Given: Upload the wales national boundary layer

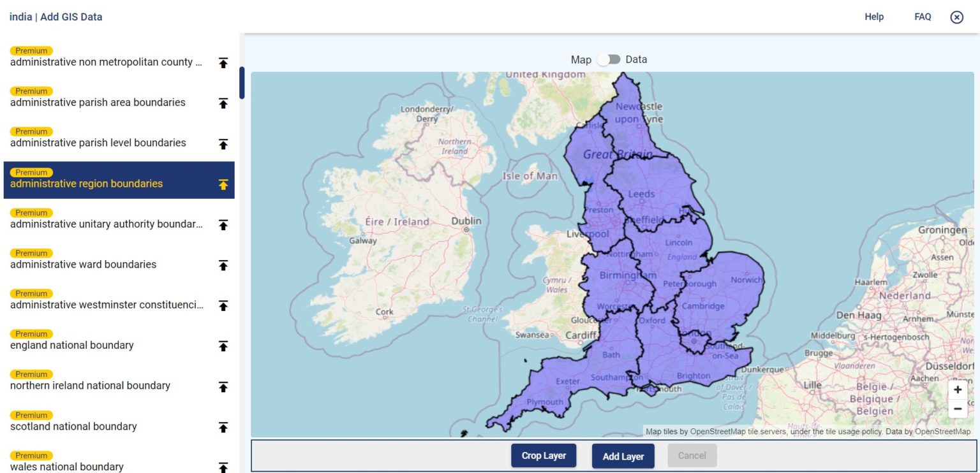Looking at the screenshot, I should pyautogui.click(x=222, y=467).
